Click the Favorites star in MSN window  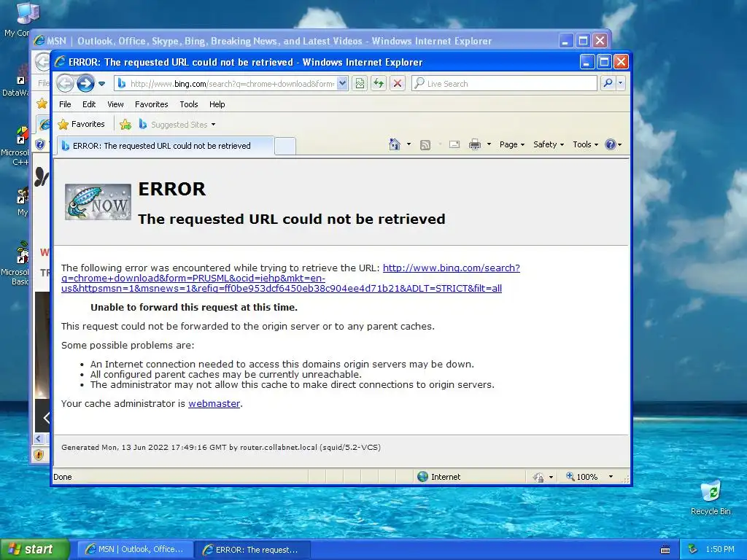(x=42, y=104)
